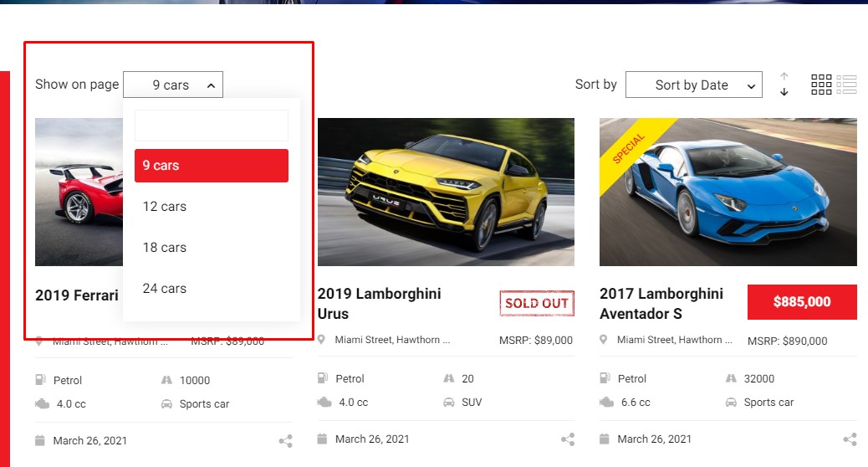The height and width of the screenshot is (467, 868).
Task: Sort in ascending order with up arrow
Action: 784,77
